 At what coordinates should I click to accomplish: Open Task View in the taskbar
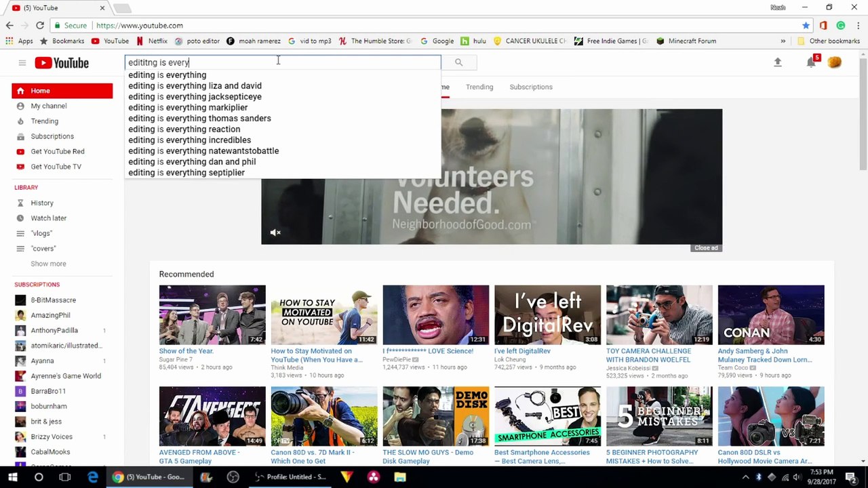(65, 477)
